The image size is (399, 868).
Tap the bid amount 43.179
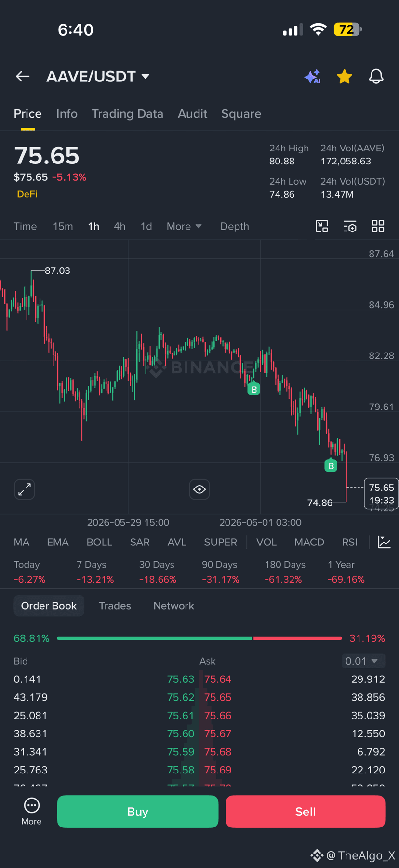click(30, 697)
